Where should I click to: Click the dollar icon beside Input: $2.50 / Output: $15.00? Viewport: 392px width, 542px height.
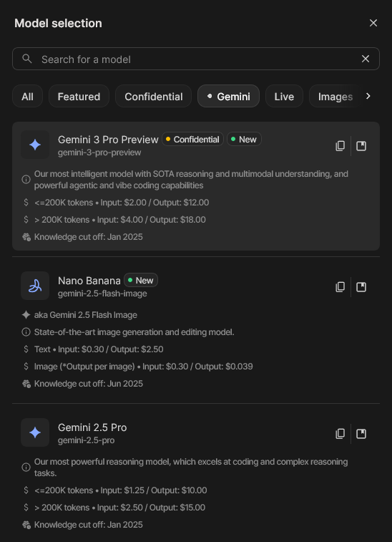click(26, 508)
